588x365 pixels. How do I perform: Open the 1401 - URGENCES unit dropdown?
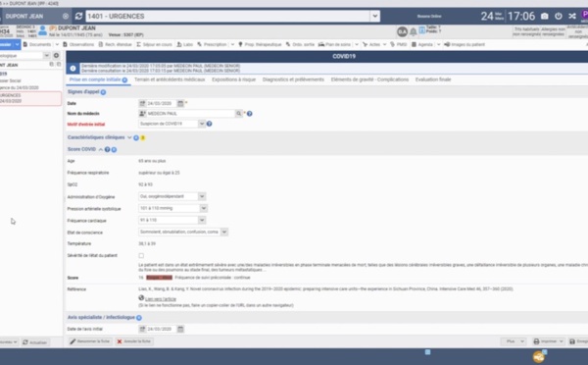(x=374, y=16)
